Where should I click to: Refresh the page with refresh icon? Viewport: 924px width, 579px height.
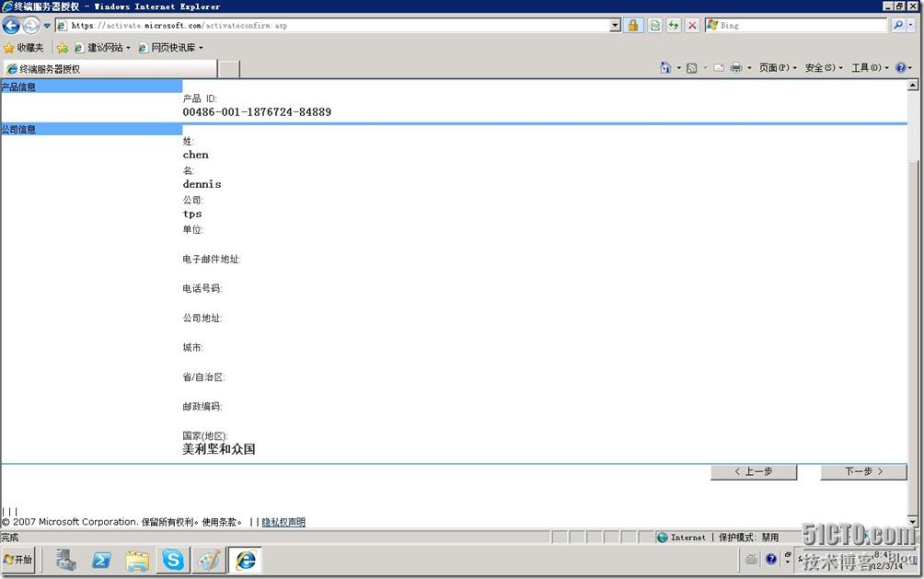(x=674, y=26)
